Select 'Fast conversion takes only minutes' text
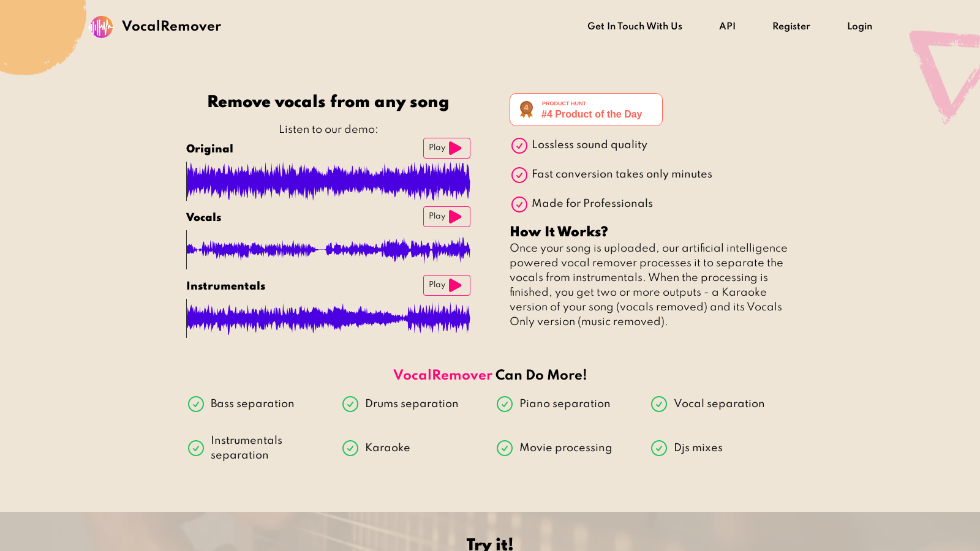 pos(622,174)
